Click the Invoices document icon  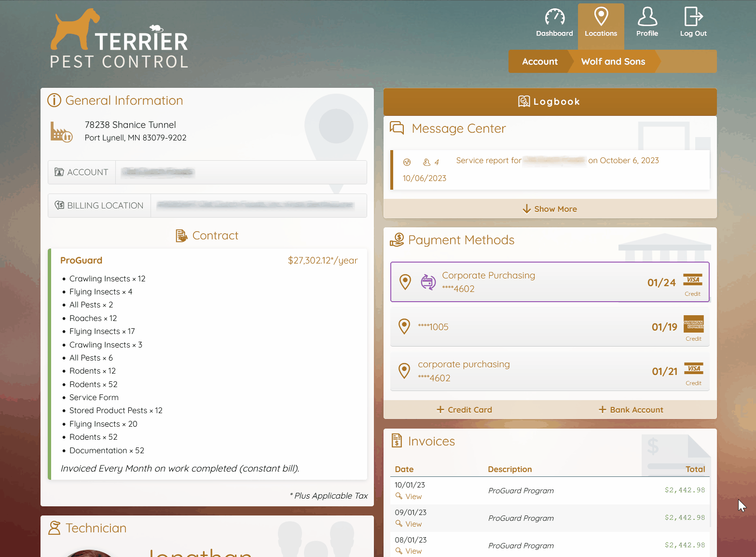[x=397, y=441]
